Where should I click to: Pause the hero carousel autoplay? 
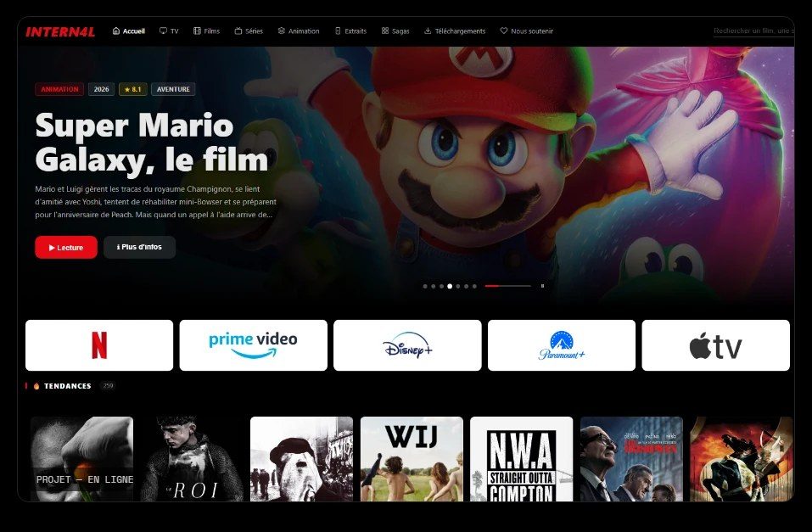click(x=542, y=286)
